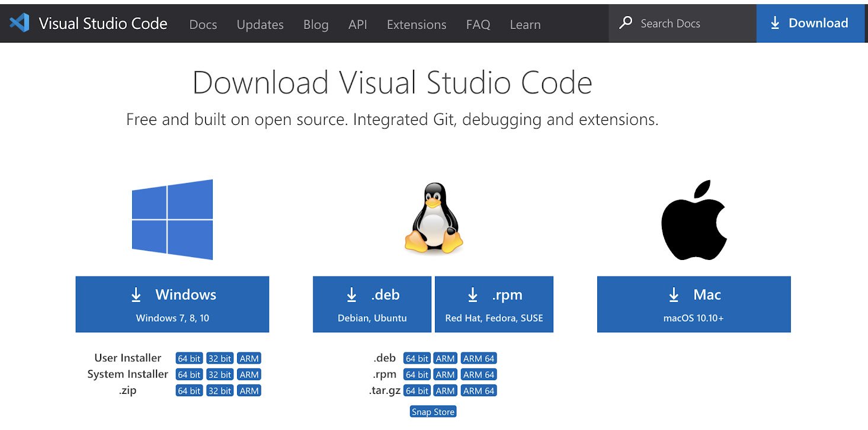The height and width of the screenshot is (430, 868).
Task: Open the Snap Store link
Action: tap(433, 412)
